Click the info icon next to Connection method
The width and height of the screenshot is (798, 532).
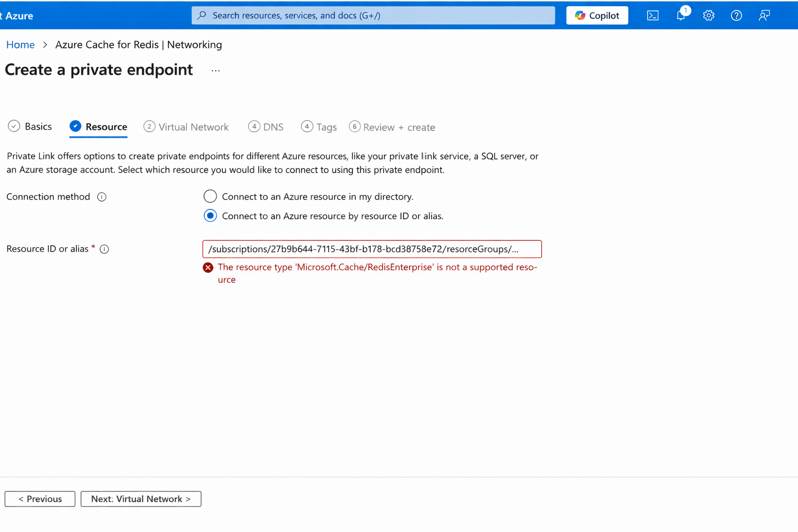[x=102, y=197]
